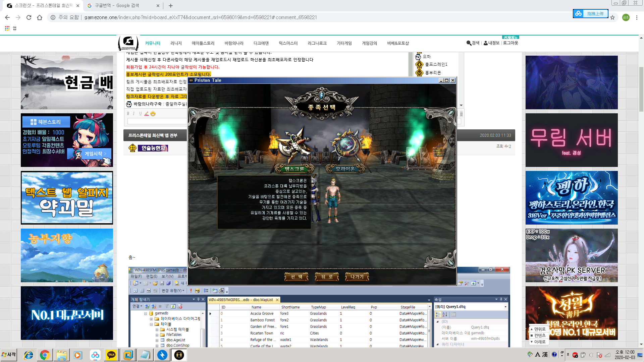
Task: Open the Chrome three-dot menu
Action: 637,17
